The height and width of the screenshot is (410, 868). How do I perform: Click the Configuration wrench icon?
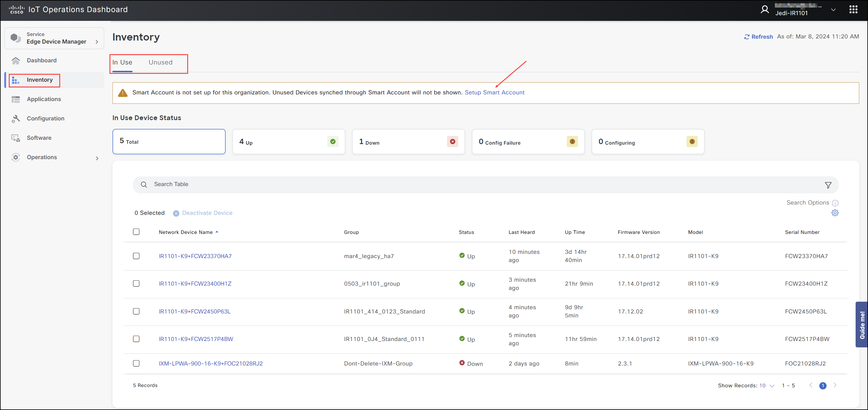click(x=15, y=119)
